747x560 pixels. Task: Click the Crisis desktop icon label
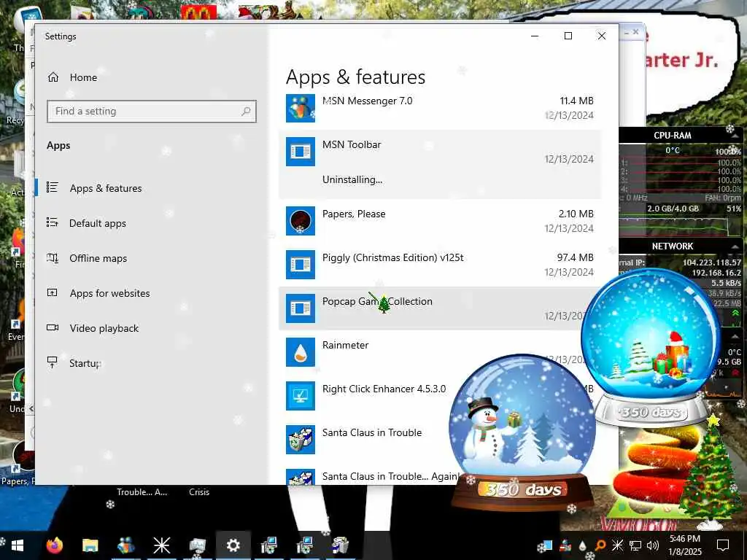click(198, 492)
